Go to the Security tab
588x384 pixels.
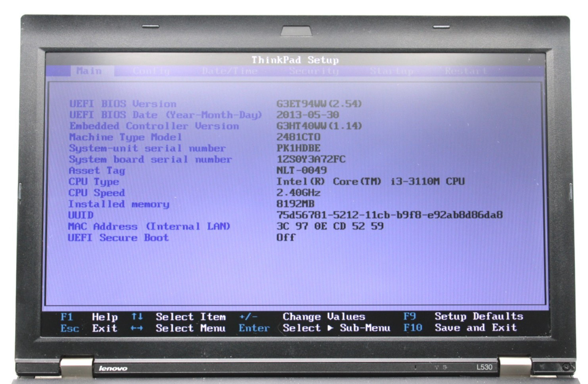(314, 71)
